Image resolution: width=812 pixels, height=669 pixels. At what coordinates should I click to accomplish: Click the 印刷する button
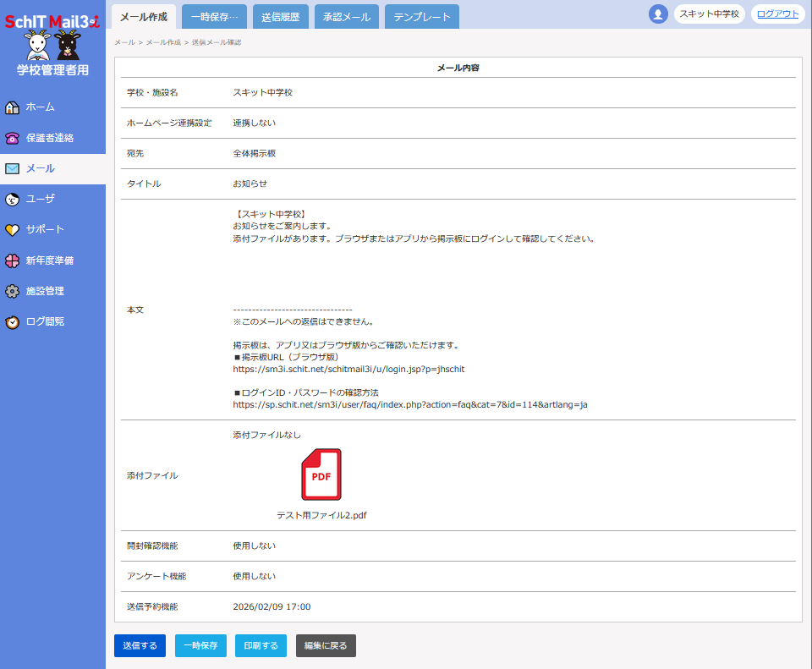click(261, 646)
